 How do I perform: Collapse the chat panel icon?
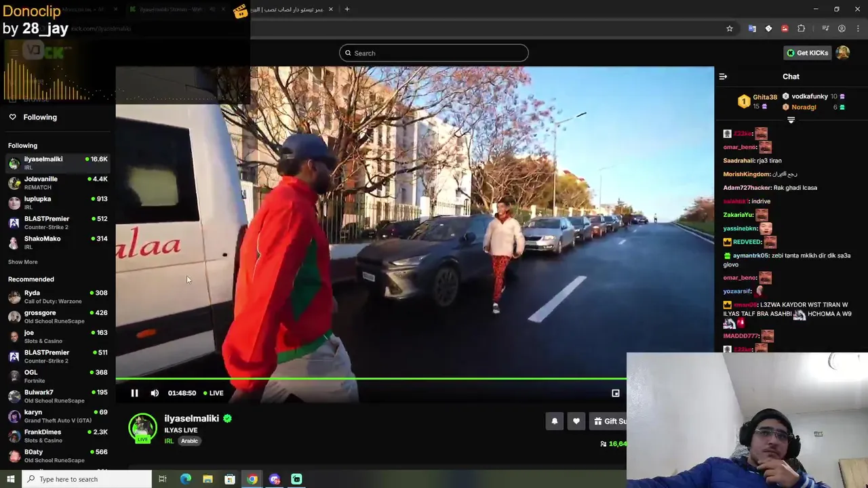(723, 77)
